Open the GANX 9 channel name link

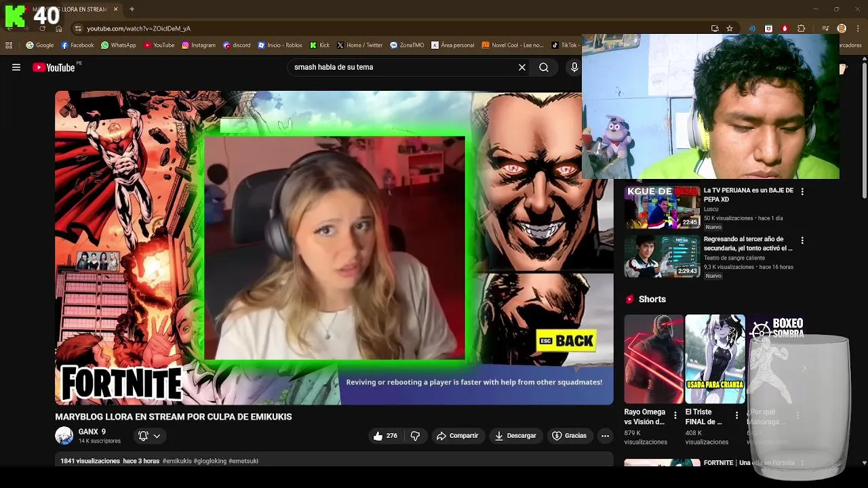pos(92,432)
